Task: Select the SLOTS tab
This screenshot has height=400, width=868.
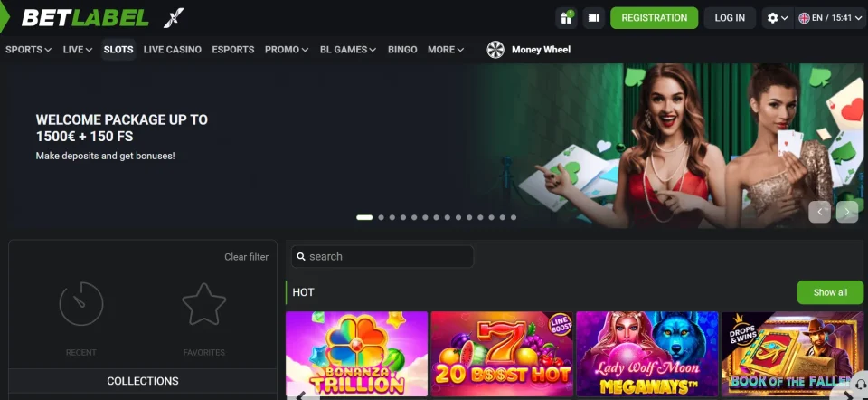Action: [118, 49]
